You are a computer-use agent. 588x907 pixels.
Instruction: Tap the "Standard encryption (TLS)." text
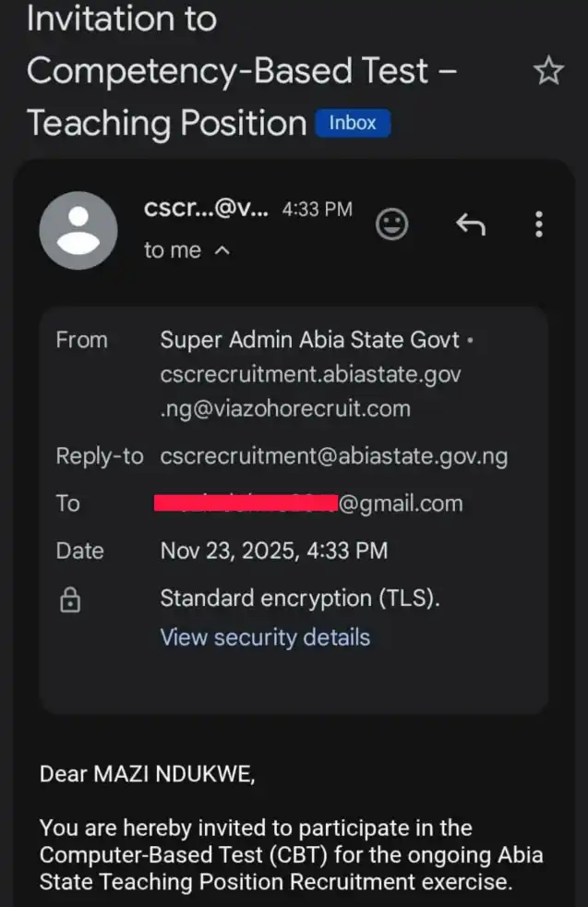click(x=300, y=598)
